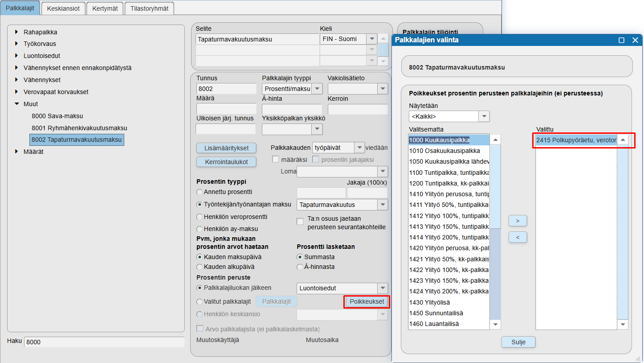Expand the Luontoisedut tree node
Screen dimensions: 644x363
coord(16,56)
